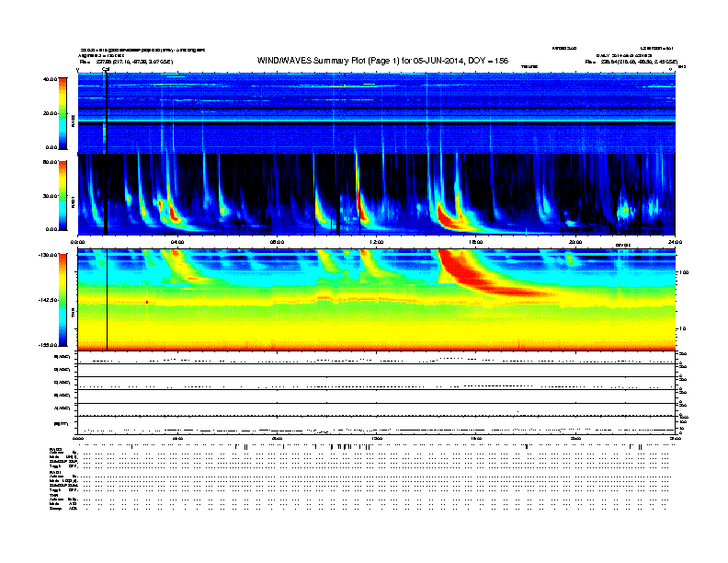Viewport: 728px width, 563px height.
Task: Click the vertical RAD1 axis label beside the color bar
Action: point(73,201)
